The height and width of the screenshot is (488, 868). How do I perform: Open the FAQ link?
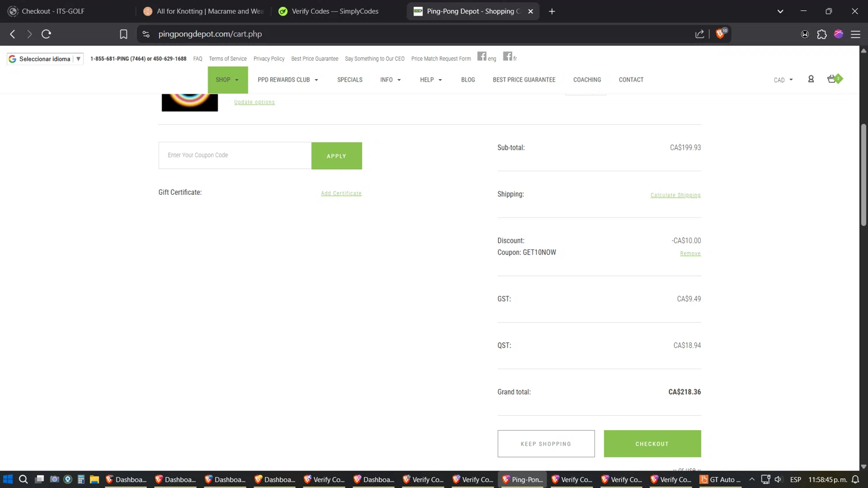198,59
